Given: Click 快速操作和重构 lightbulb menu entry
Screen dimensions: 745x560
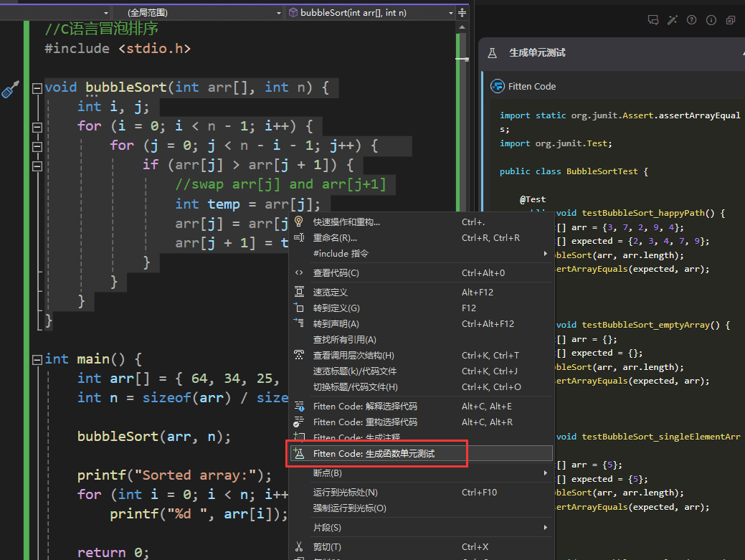Looking at the screenshot, I should point(346,222).
